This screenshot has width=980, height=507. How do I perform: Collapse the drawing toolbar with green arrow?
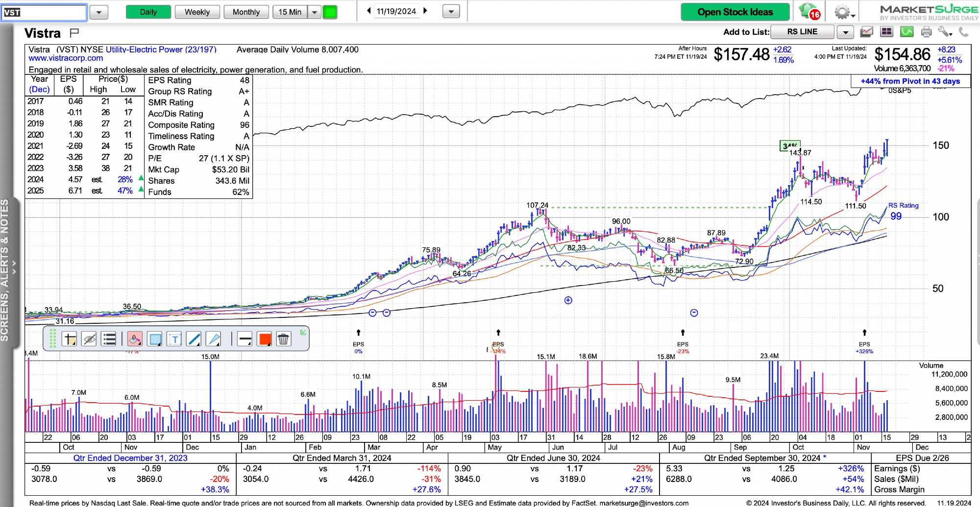303,333
